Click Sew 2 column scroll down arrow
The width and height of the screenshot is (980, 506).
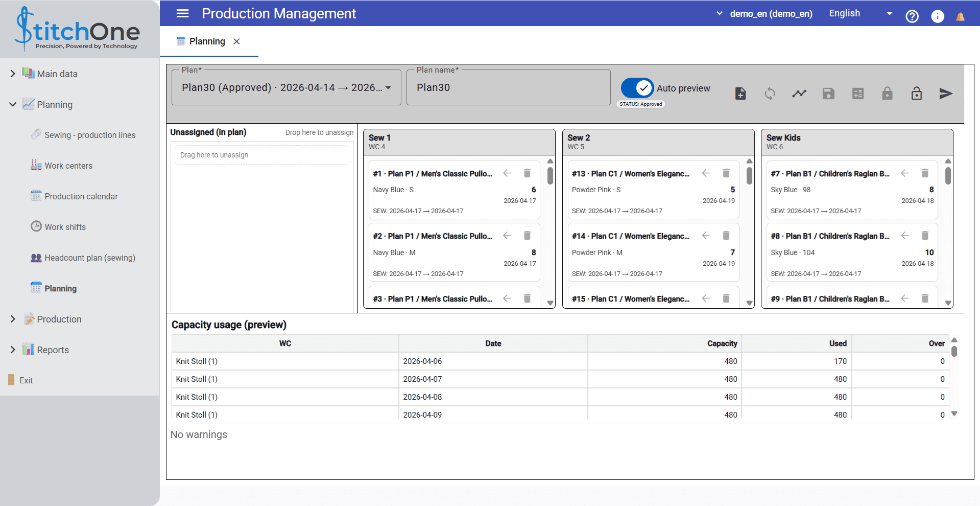[749, 303]
